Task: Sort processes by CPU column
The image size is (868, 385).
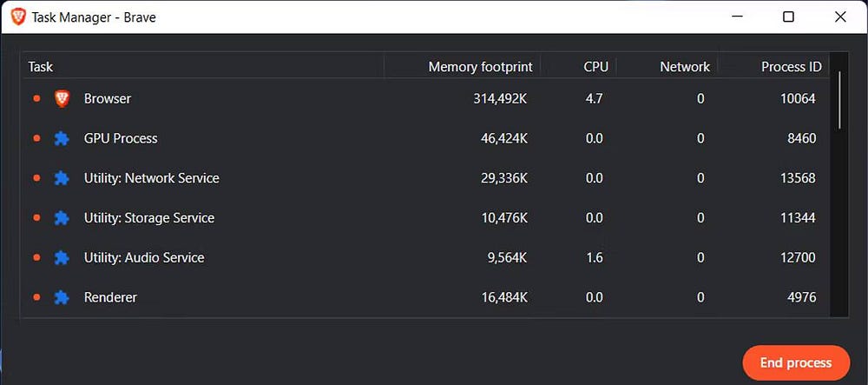Action: 595,67
